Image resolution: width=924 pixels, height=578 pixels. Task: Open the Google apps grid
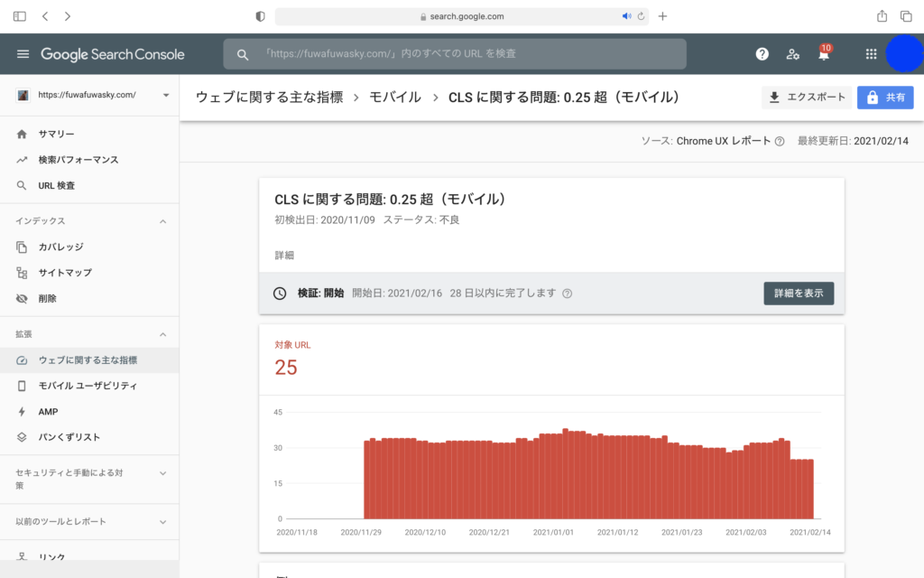(871, 54)
